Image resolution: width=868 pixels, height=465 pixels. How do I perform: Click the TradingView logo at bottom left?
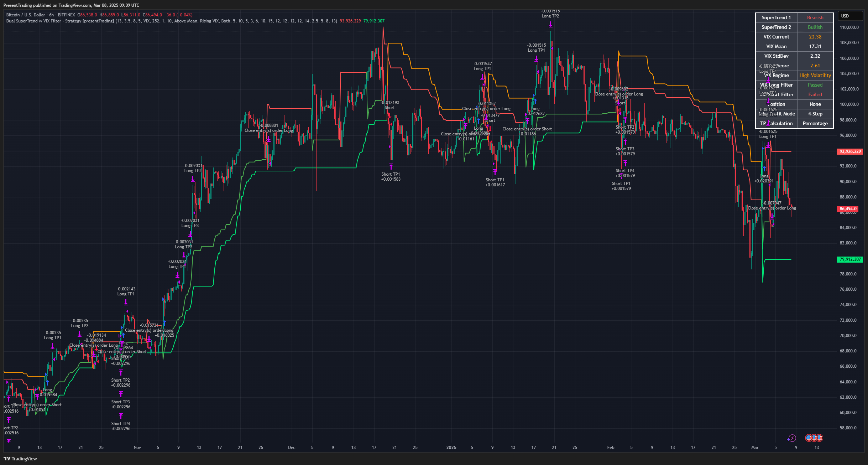pos(20,459)
